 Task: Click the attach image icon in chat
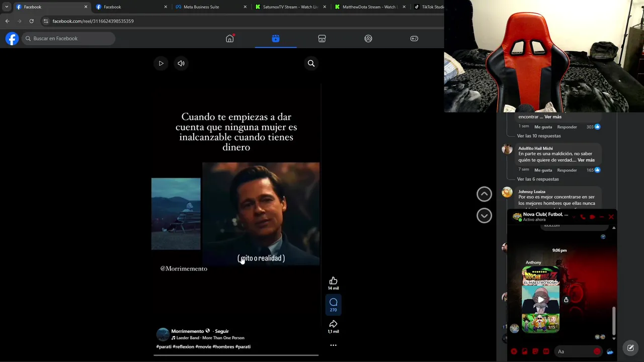click(x=525, y=351)
